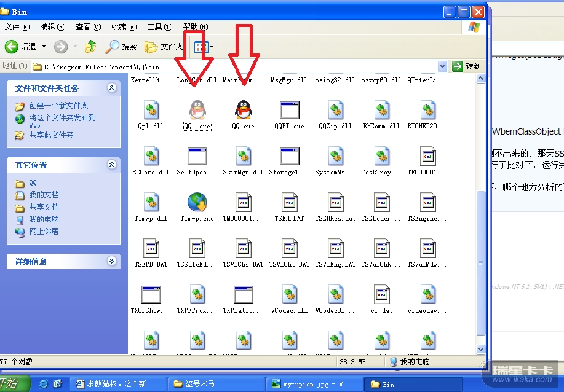Open the 文件(F) menu
564x392 pixels.
(17, 27)
